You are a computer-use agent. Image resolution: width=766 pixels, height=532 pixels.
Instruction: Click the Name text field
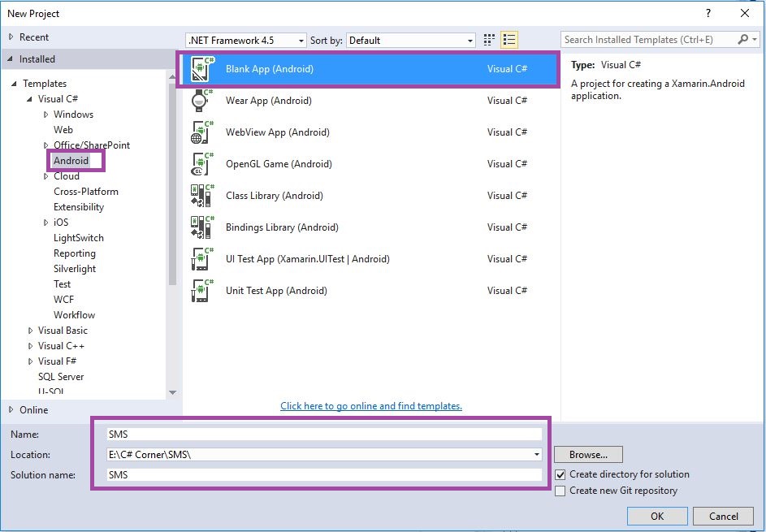point(324,435)
